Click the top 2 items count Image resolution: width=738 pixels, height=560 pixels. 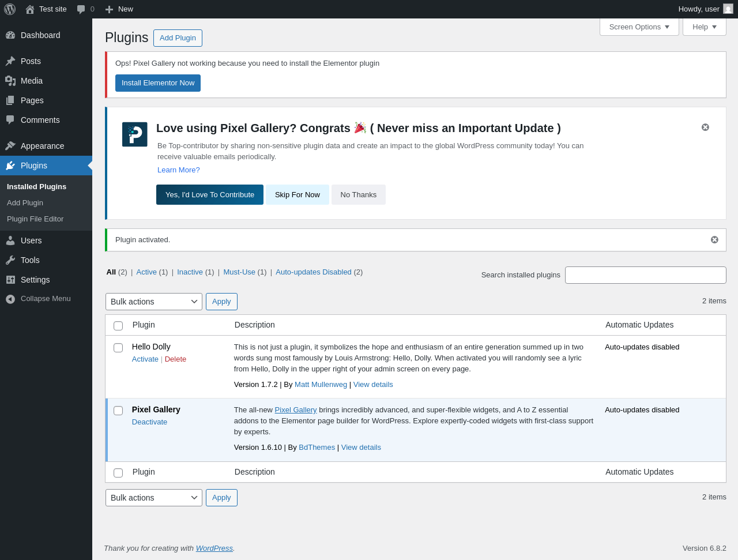click(x=714, y=301)
